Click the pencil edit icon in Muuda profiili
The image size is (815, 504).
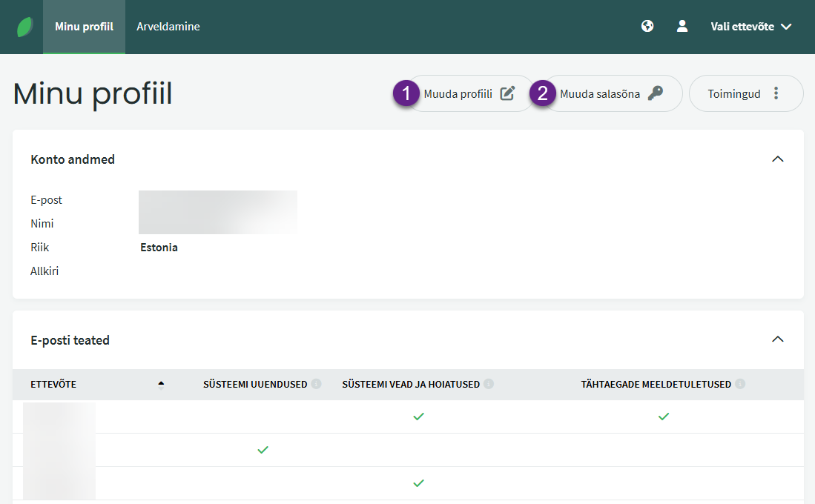coord(507,93)
